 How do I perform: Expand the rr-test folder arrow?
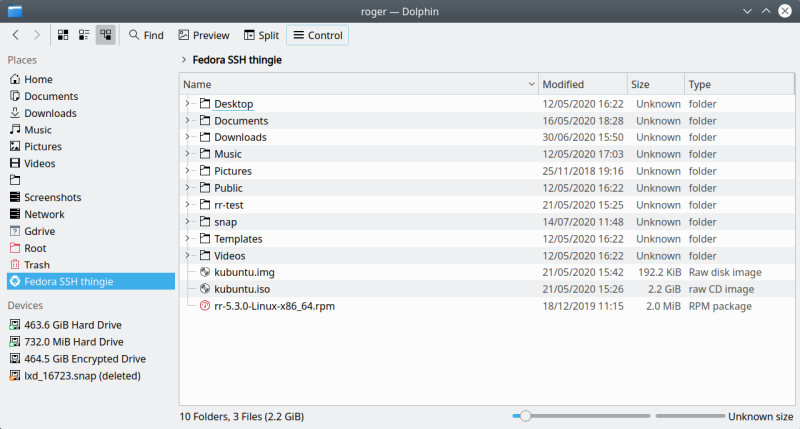pyautogui.click(x=188, y=205)
